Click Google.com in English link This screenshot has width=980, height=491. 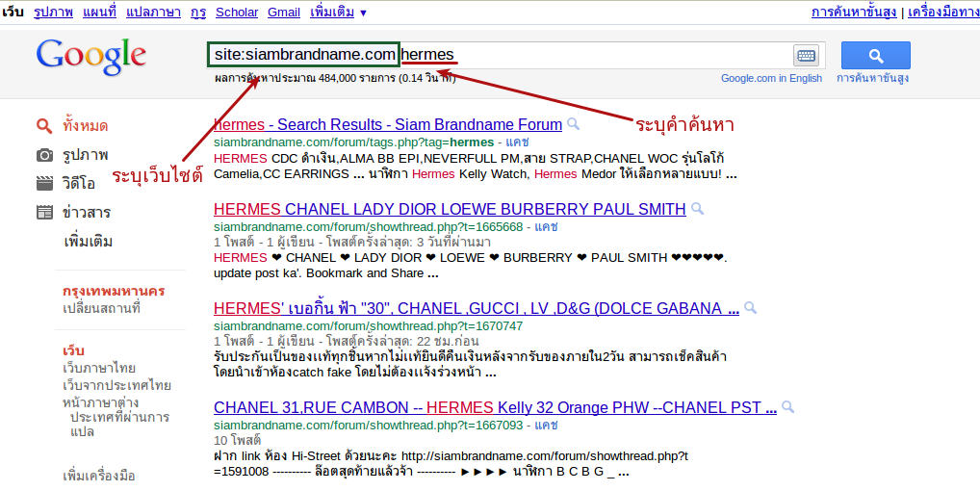pyautogui.click(x=771, y=78)
